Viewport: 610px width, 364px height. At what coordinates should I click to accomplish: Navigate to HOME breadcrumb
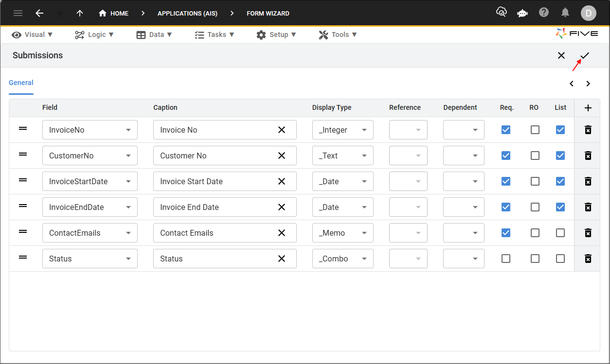(114, 13)
